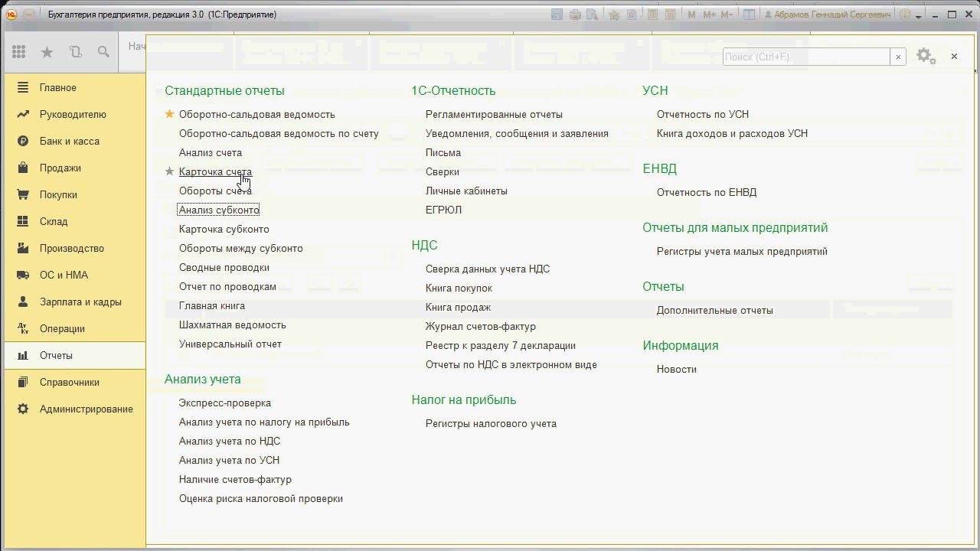Screen dimensions: 980x551
Task: Open the Анализ субконто report
Action: point(219,210)
